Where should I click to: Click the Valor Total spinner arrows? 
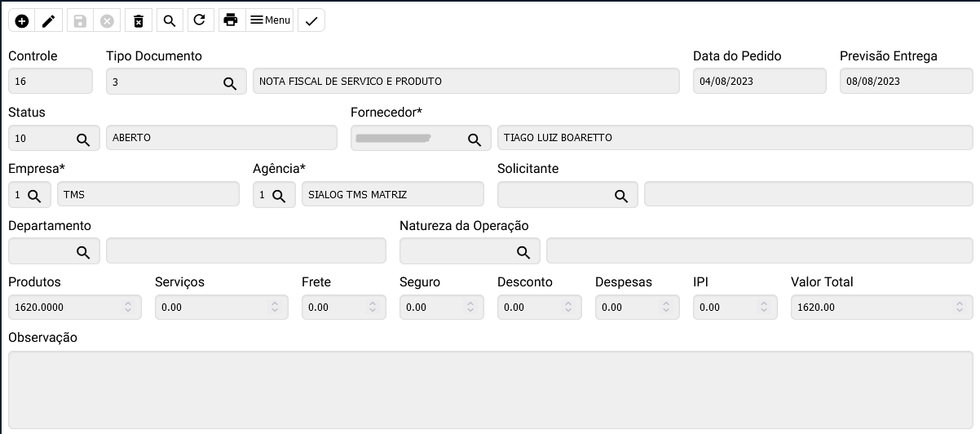(960, 308)
